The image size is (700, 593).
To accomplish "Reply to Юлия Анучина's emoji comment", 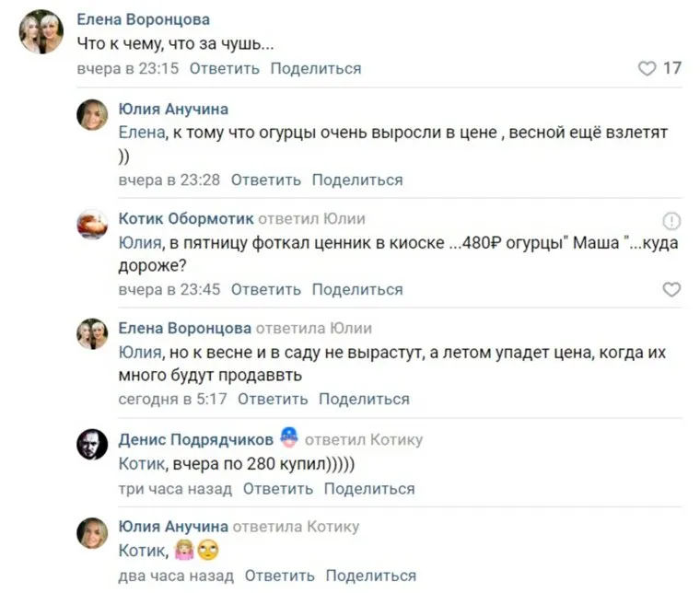I will 280,576.
